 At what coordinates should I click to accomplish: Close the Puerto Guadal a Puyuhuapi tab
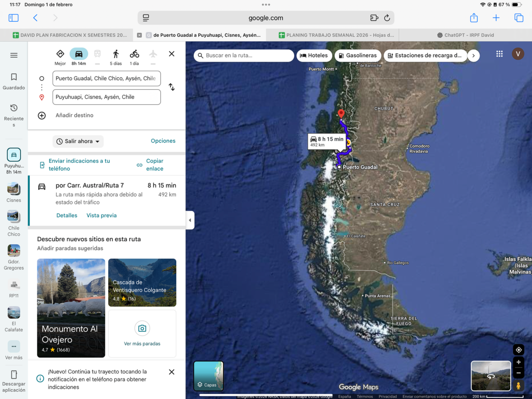coord(139,35)
